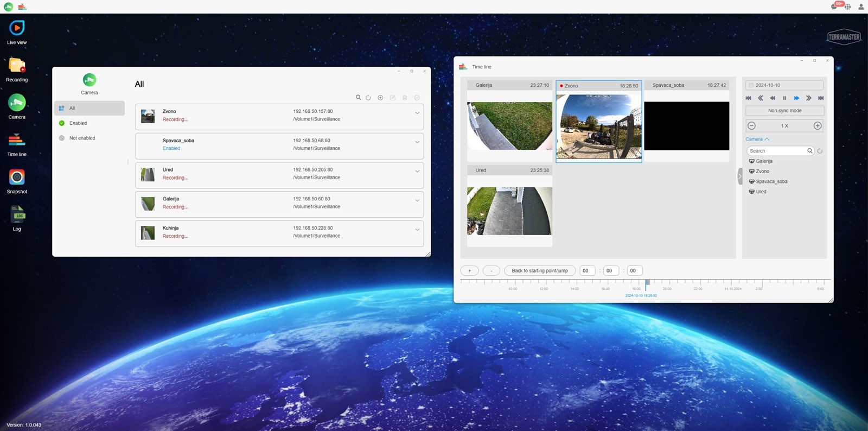Click Back to starting point/jump button
The image size is (868, 431).
point(539,271)
